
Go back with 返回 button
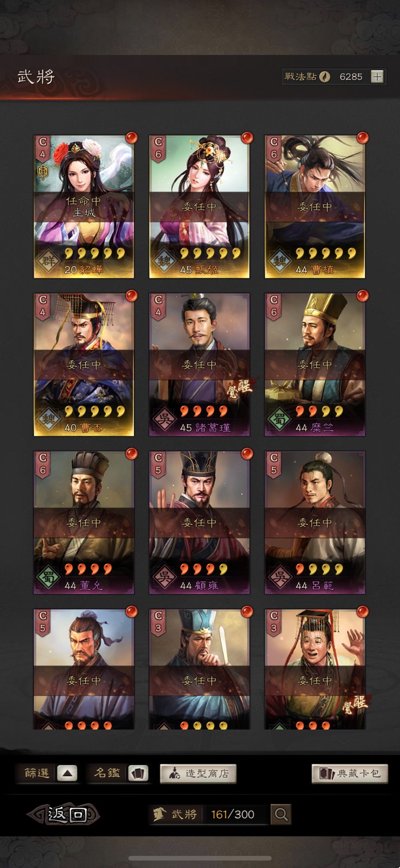pyautogui.click(x=64, y=814)
